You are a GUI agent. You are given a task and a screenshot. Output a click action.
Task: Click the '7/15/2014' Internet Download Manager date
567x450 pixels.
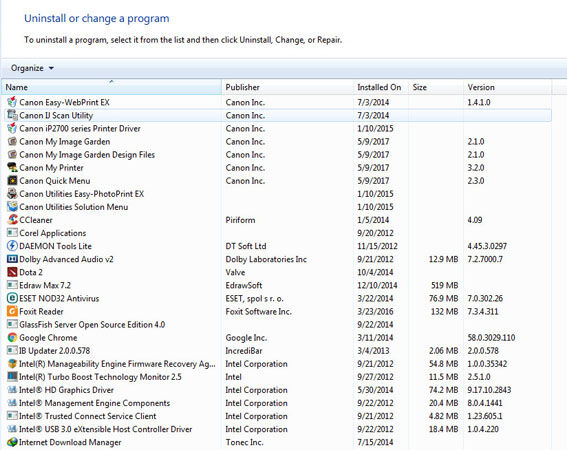click(375, 442)
